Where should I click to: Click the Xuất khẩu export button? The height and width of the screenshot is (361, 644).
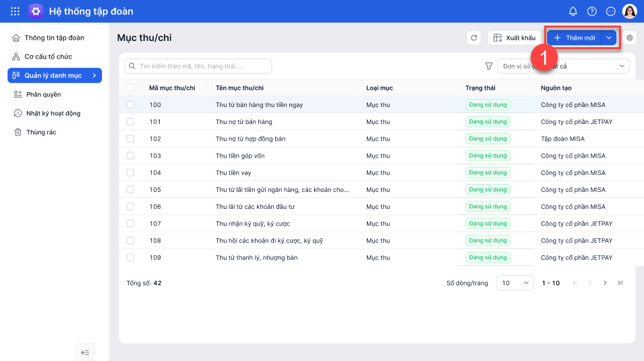click(x=515, y=38)
